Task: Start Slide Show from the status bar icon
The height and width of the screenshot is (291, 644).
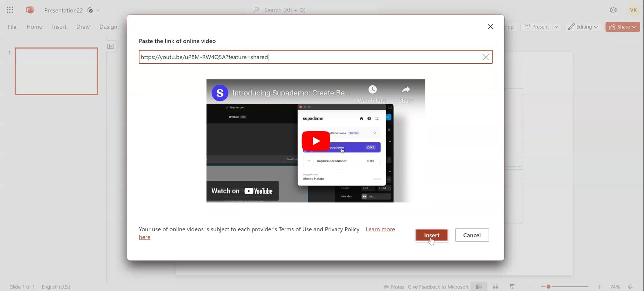Action: pyautogui.click(x=512, y=286)
